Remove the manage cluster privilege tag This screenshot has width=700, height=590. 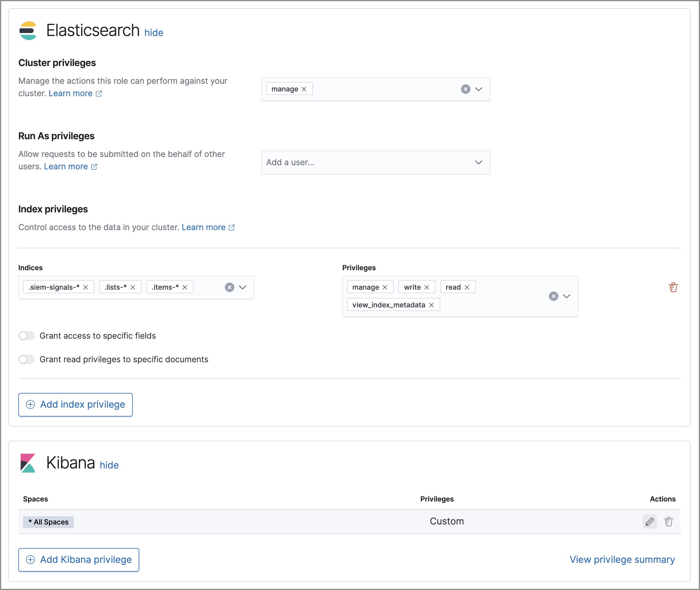coord(304,89)
